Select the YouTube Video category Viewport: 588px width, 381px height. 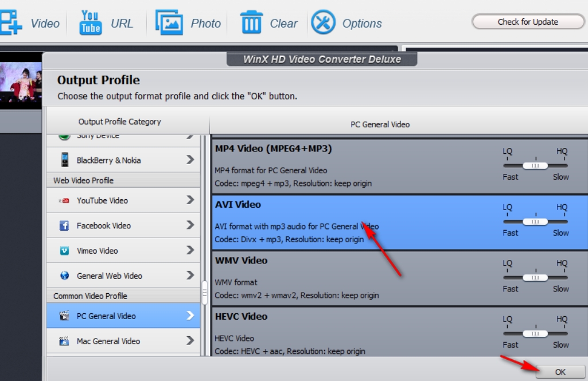pyautogui.click(x=123, y=200)
